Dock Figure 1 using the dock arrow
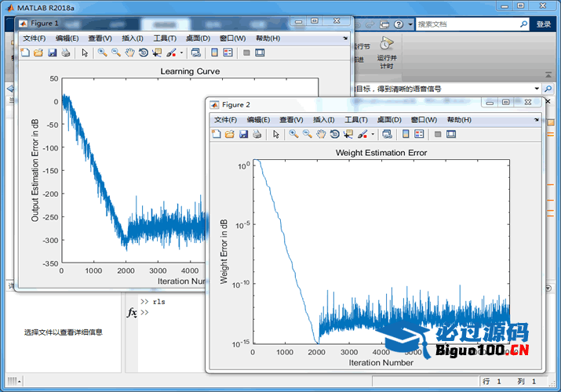561x392 pixels. click(x=345, y=38)
